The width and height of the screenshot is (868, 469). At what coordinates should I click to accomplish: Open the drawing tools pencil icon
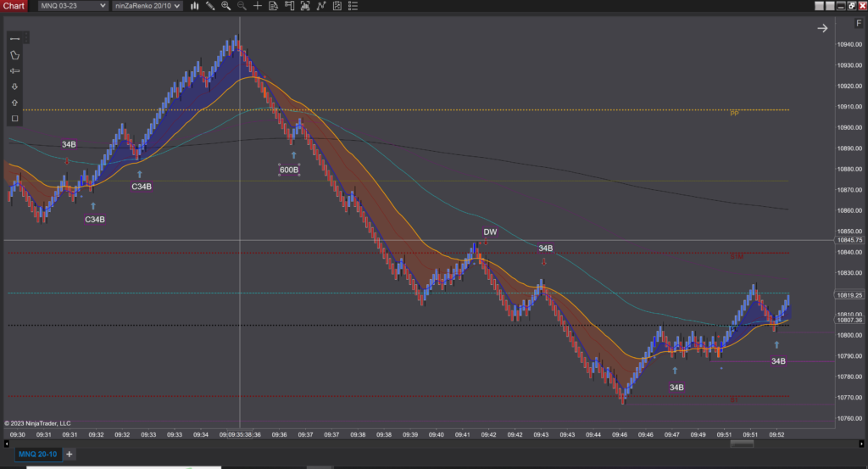210,6
